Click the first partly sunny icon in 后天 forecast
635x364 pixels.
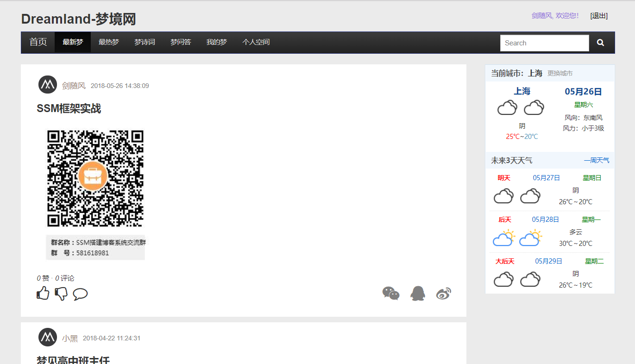coord(504,238)
